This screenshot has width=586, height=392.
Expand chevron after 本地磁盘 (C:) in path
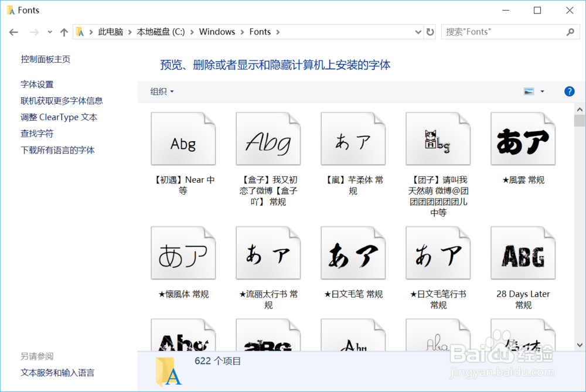[192, 32]
